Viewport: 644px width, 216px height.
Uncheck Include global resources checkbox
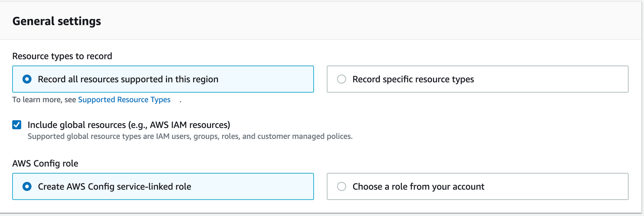tap(17, 125)
